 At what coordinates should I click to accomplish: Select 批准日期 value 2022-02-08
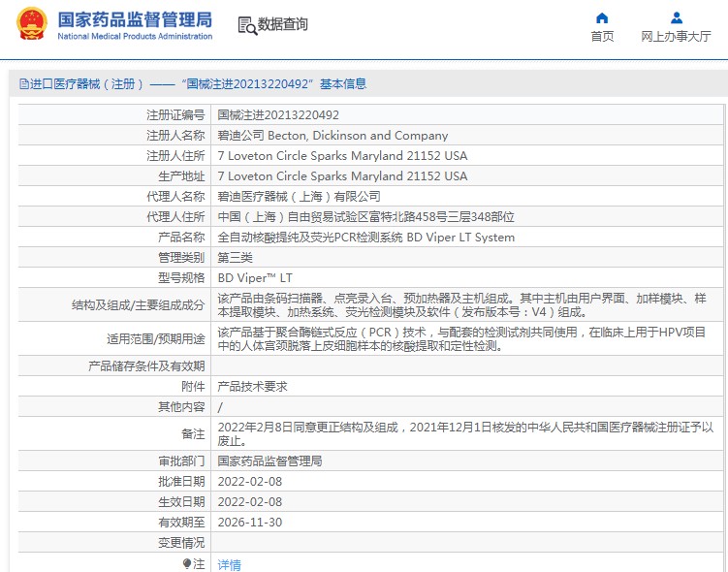pos(250,482)
